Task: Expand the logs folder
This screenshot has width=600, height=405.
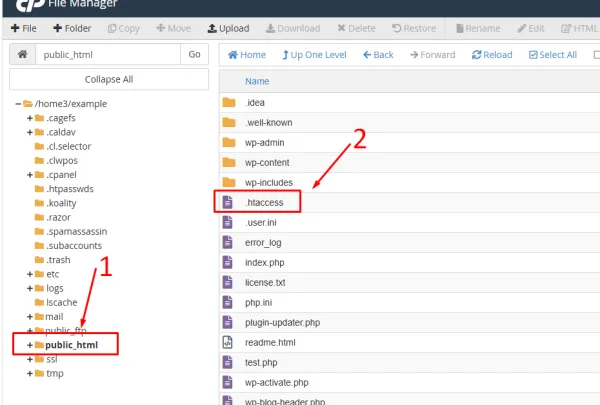Action: [x=30, y=288]
